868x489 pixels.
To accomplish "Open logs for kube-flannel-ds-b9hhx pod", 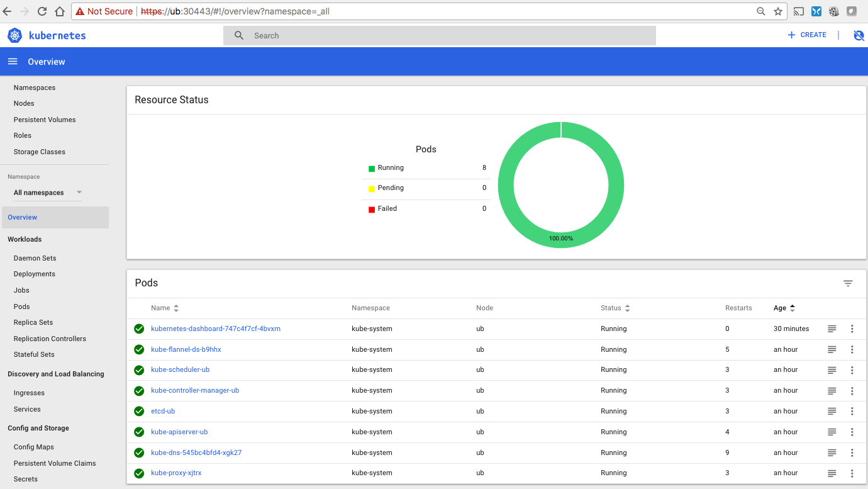I will tap(832, 349).
